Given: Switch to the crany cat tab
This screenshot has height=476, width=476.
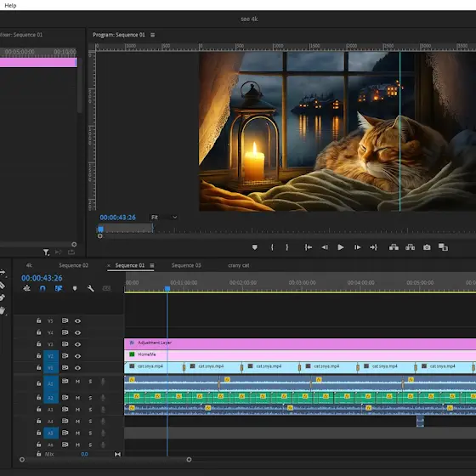Looking at the screenshot, I should click(239, 265).
